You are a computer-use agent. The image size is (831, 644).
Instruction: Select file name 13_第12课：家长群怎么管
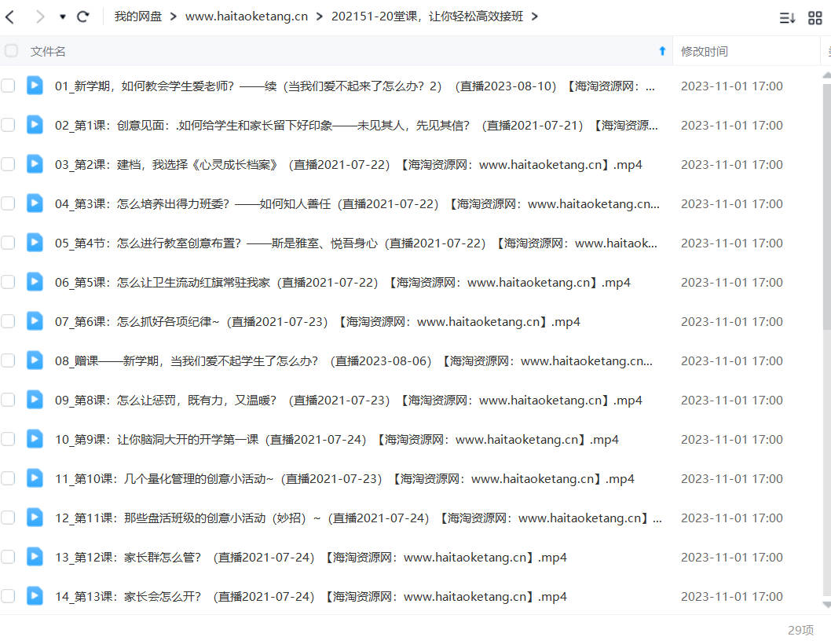[x=310, y=557]
